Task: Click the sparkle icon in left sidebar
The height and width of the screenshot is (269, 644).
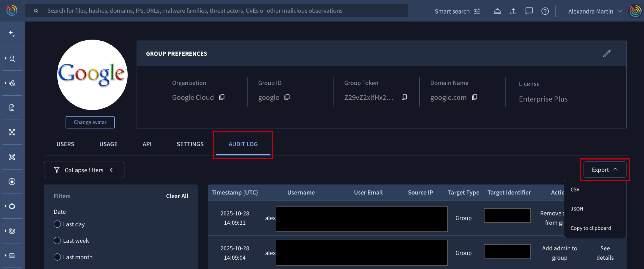Action: (x=12, y=33)
